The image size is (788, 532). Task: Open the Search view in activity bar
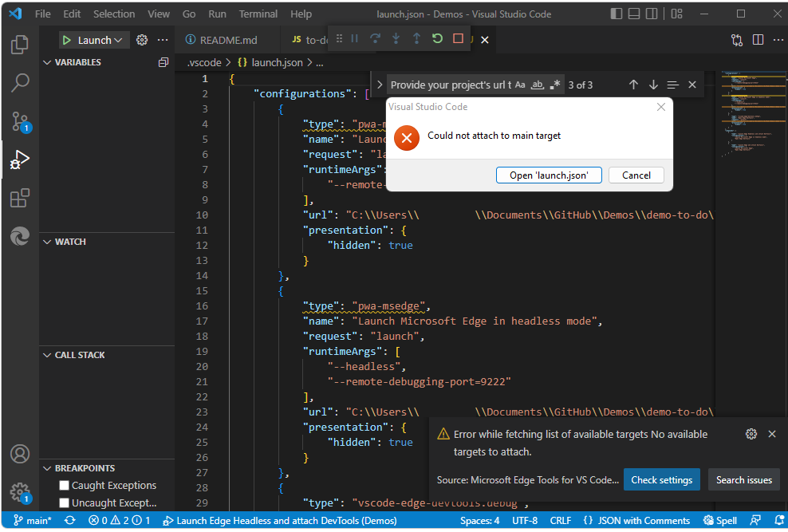click(x=20, y=82)
